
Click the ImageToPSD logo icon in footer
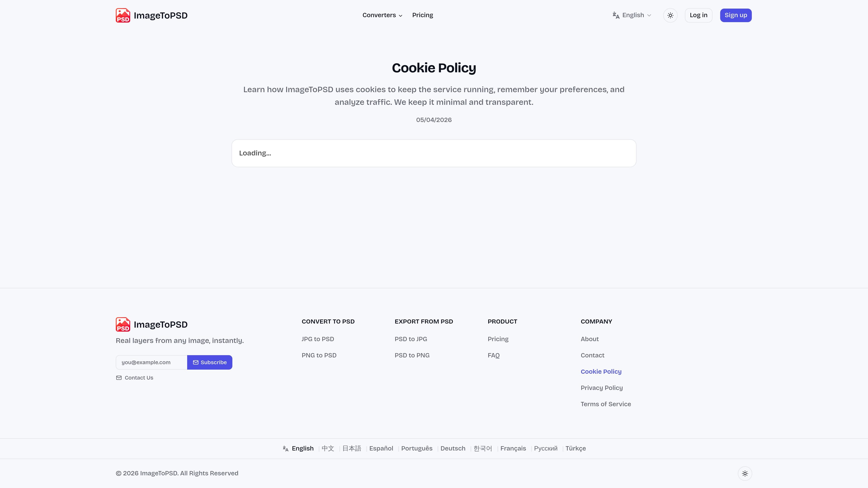[x=123, y=324]
